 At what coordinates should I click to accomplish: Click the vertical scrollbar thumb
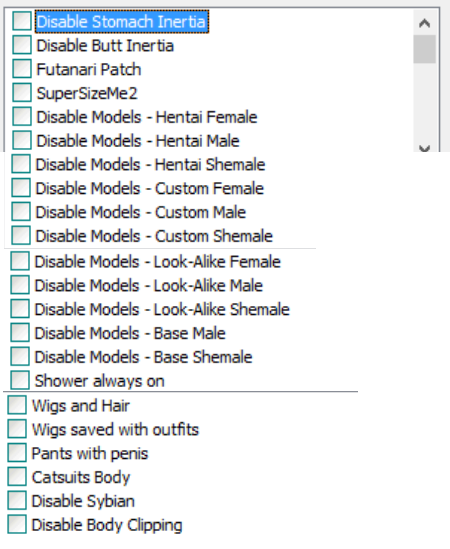[424, 49]
